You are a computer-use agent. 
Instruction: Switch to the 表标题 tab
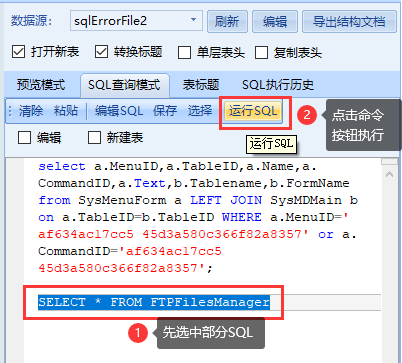(201, 85)
